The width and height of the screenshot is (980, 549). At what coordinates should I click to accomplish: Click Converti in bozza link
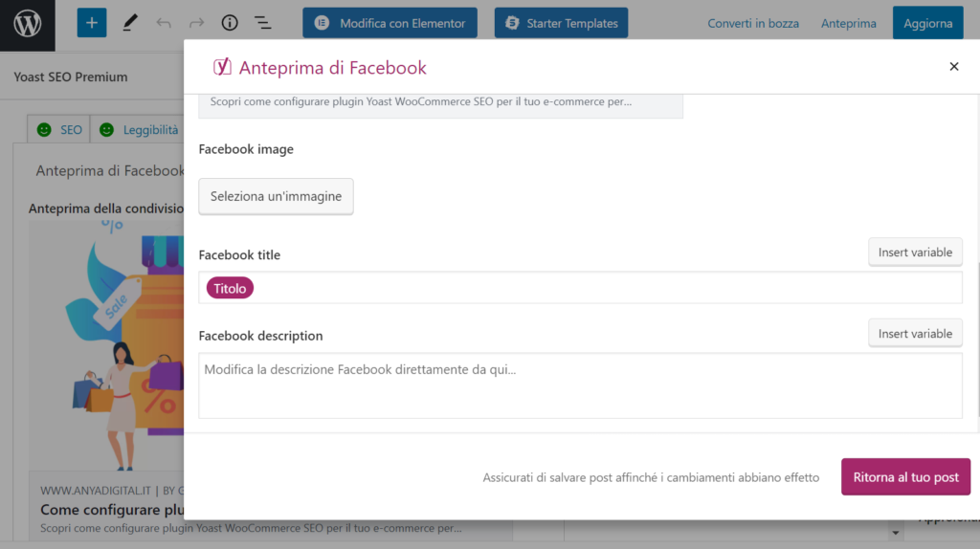(x=753, y=23)
